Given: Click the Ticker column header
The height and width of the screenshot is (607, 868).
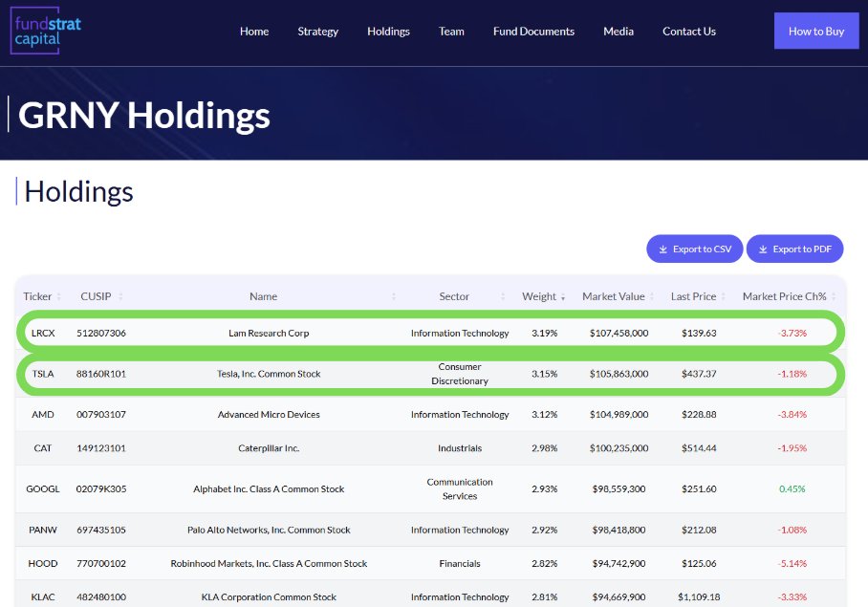Looking at the screenshot, I should pyautogui.click(x=37, y=296).
